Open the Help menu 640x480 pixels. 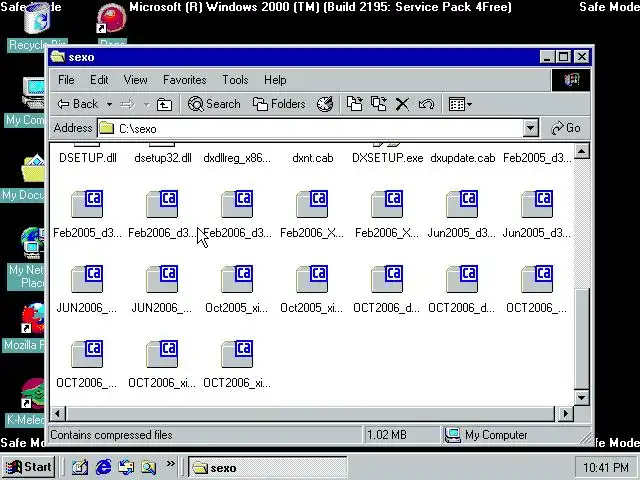pos(275,80)
